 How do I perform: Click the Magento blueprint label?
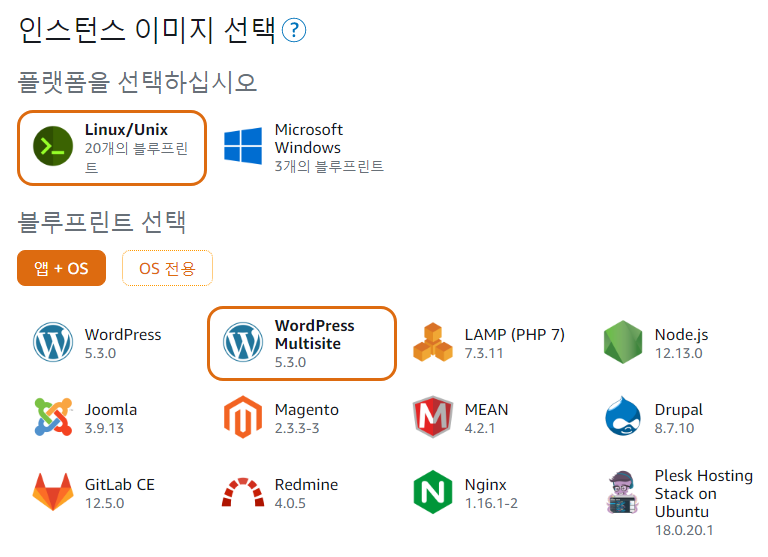(x=307, y=410)
